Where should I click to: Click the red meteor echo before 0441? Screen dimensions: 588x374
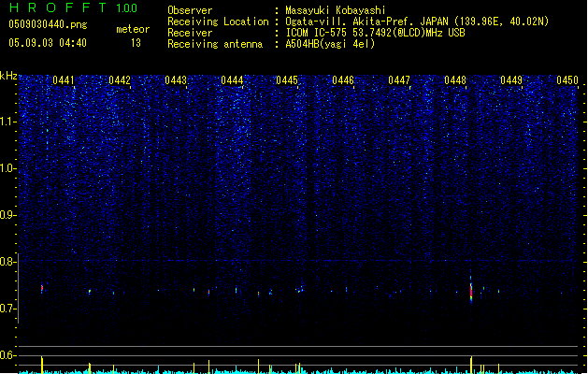pos(42,288)
